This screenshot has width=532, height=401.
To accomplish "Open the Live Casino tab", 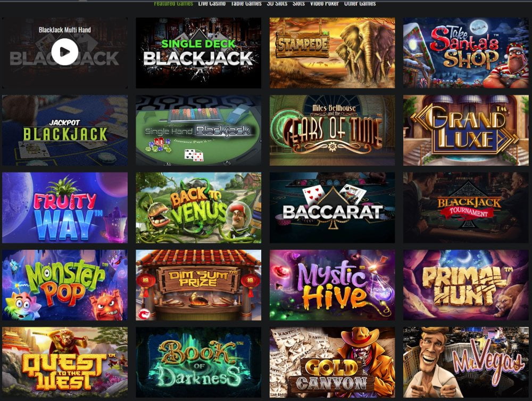I will pyautogui.click(x=212, y=3).
